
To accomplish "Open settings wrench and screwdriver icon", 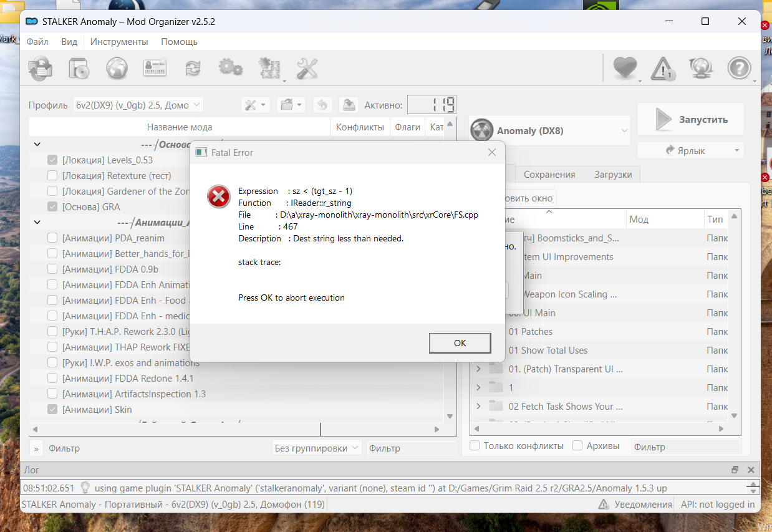I will 307,68.
